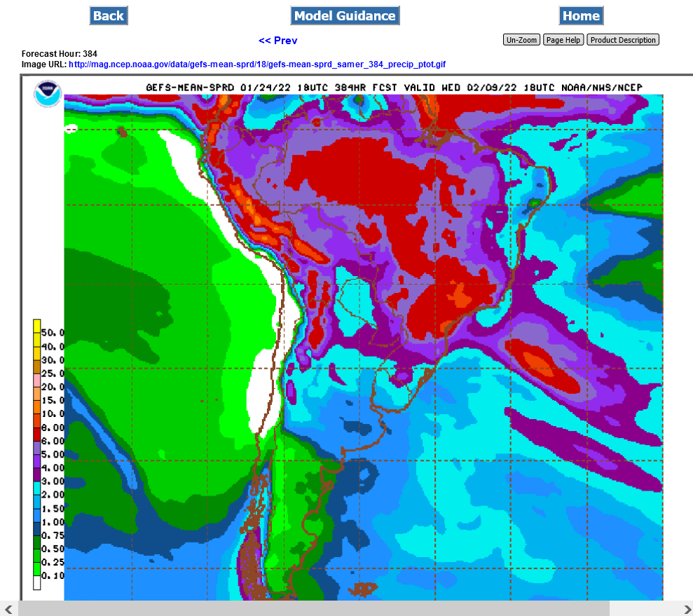Click the 1.00 legend label
The width and height of the screenshot is (693, 616).
point(52,522)
